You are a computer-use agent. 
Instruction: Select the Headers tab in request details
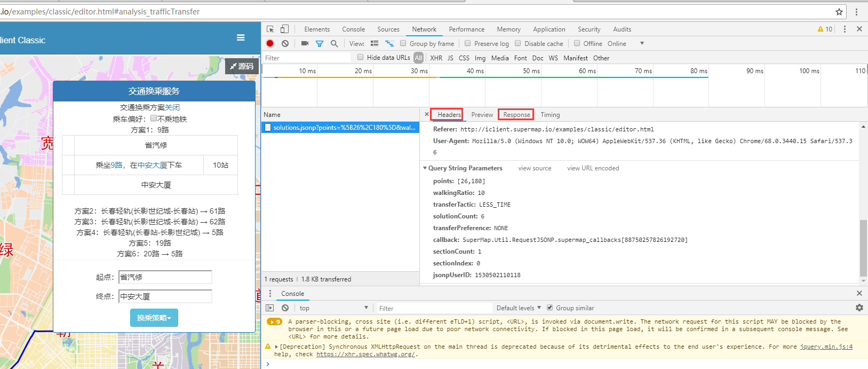pos(449,115)
